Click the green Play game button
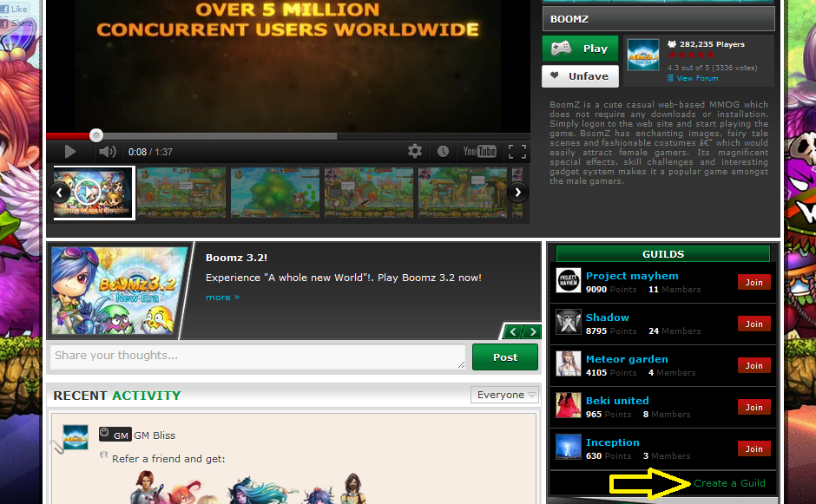This screenshot has width=816, height=504. click(x=580, y=49)
